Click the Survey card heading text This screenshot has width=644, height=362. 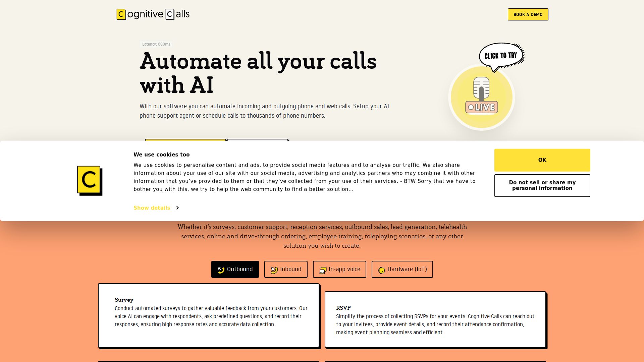[x=124, y=300]
